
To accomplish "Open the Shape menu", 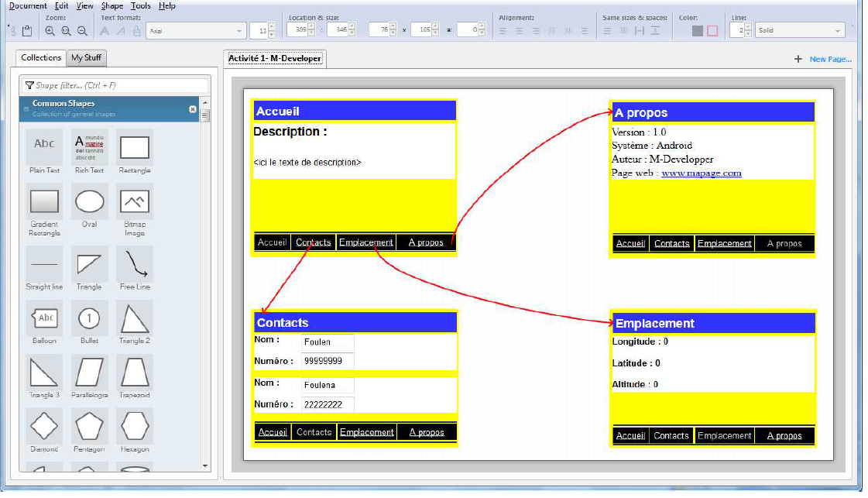I will click(x=112, y=5).
